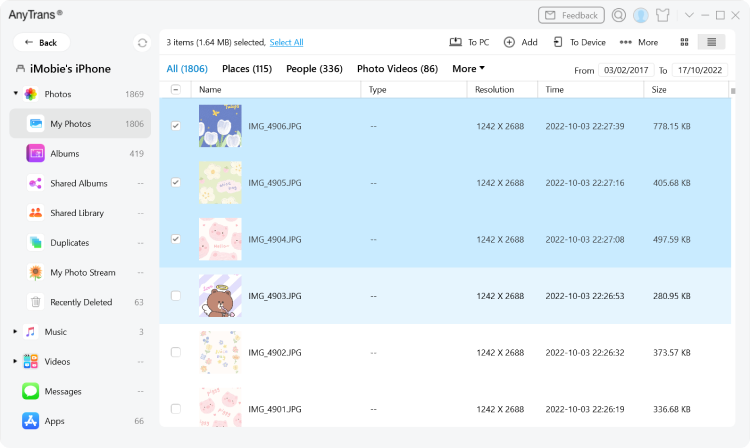Open Duplicates in the sidebar
Image resolution: width=750 pixels, height=448 pixels.
(x=69, y=243)
